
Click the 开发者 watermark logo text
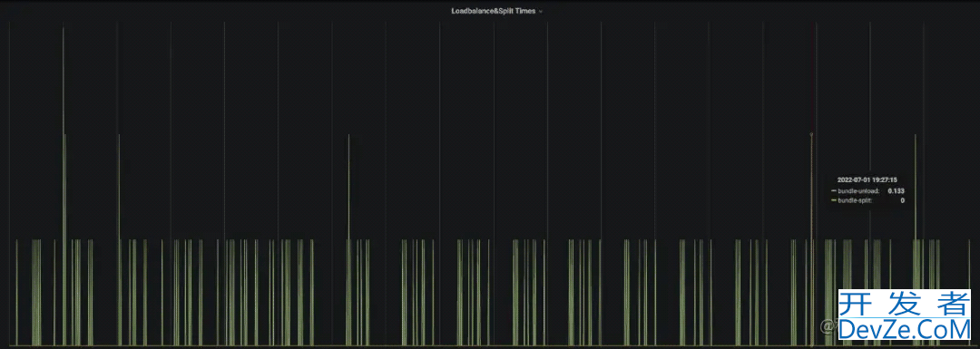pos(904,304)
